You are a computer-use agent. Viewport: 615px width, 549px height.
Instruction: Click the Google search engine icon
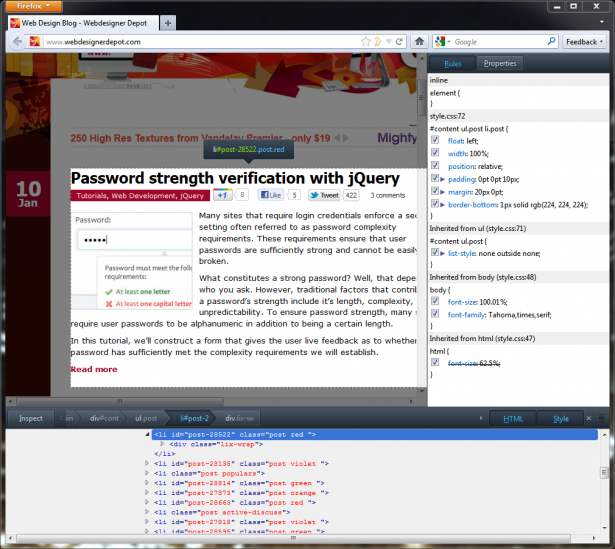440,41
